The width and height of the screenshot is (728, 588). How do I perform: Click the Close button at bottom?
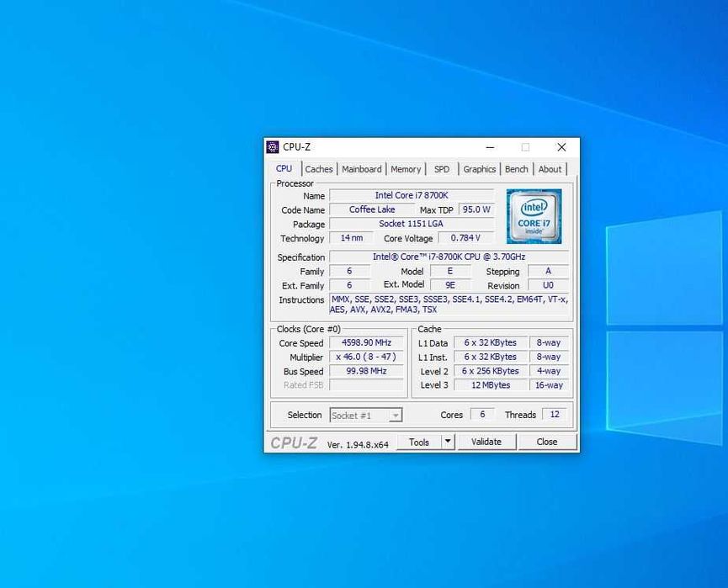(x=547, y=442)
